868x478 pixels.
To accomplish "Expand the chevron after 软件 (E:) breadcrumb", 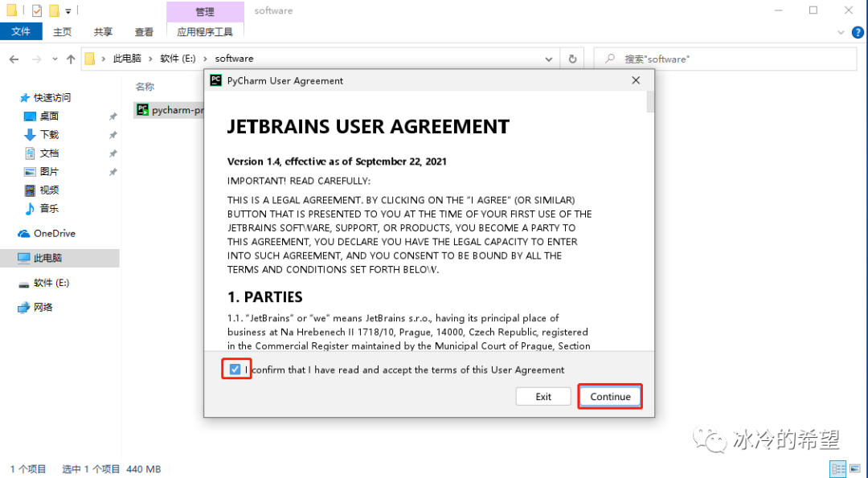I will point(206,59).
